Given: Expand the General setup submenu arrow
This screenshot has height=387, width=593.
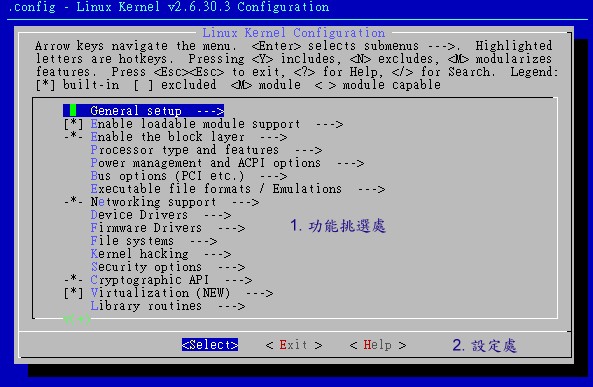Looking at the screenshot, I should (211, 111).
